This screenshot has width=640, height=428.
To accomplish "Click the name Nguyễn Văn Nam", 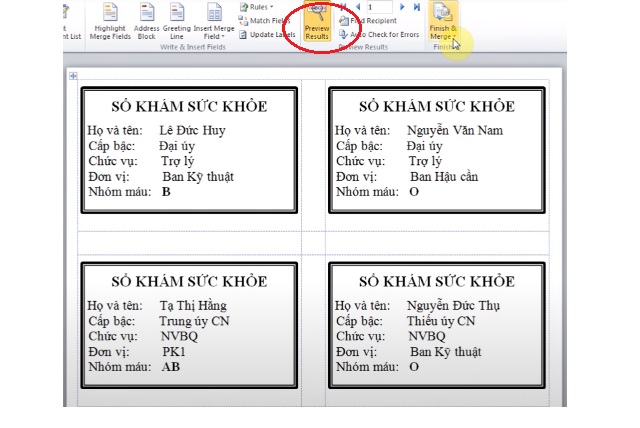I will point(455,131).
